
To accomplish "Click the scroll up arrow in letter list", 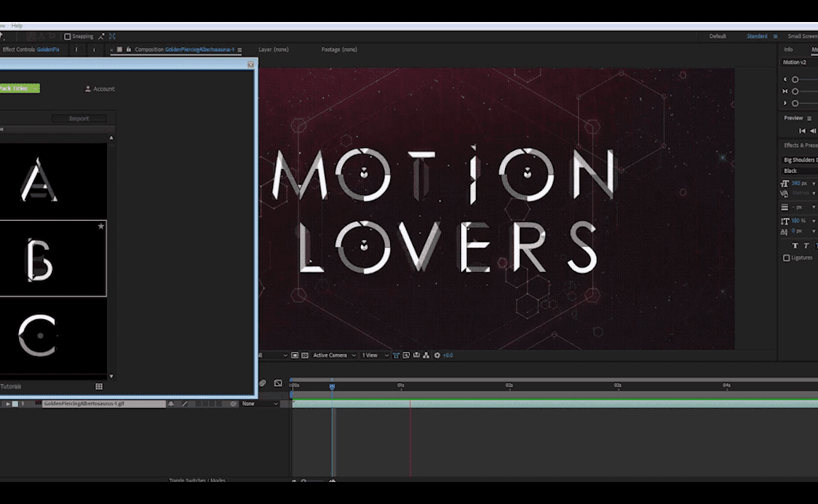I will pos(111,138).
